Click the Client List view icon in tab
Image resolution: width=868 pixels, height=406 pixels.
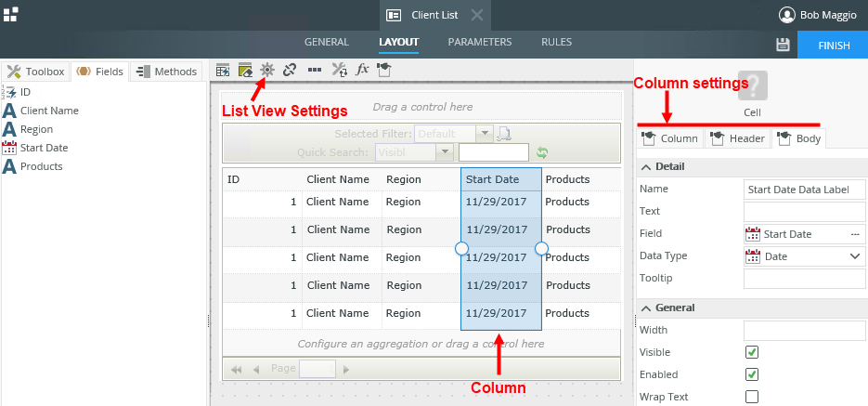395,15
